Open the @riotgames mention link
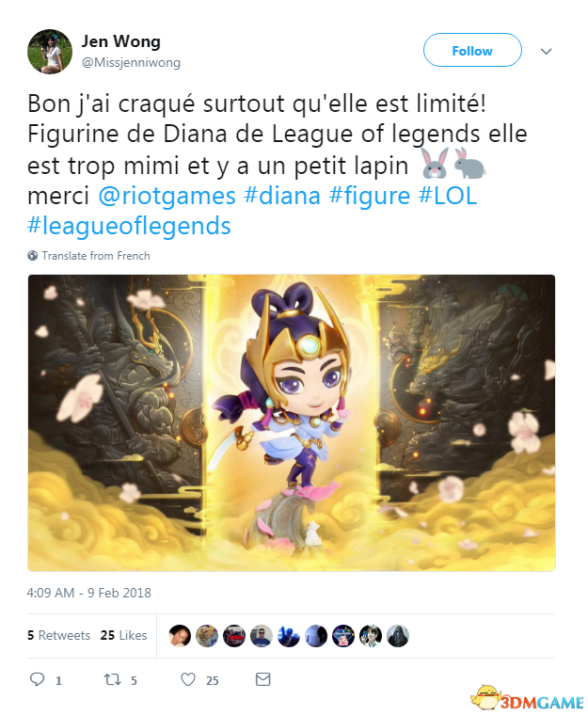The height and width of the screenshot is (715, 588). point(167,196)
